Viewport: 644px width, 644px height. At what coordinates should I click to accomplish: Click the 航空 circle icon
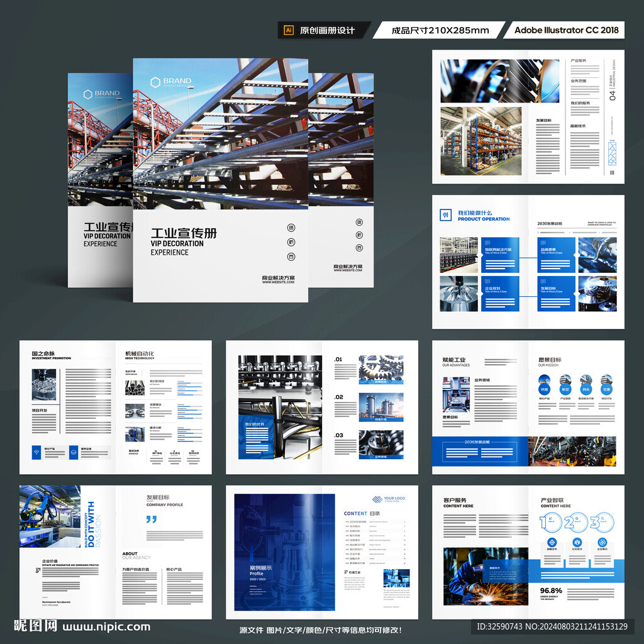[x=565, y=389]
